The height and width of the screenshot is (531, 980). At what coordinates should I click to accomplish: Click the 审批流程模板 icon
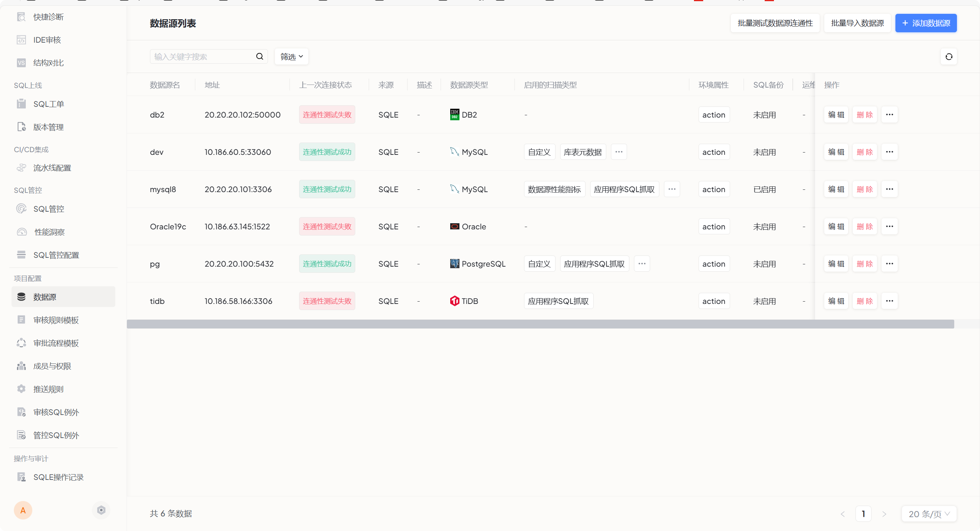coord(22,343)
